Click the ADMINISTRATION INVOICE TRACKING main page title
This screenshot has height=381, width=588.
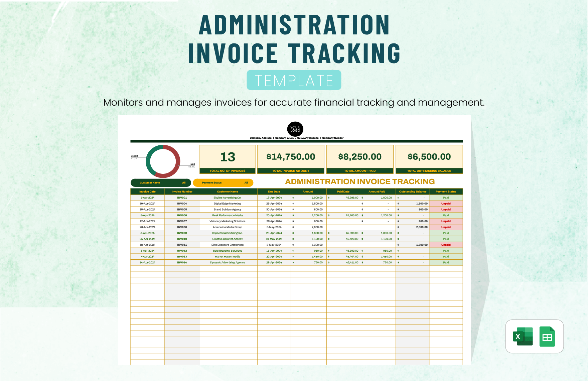click(x=294, y=39)
